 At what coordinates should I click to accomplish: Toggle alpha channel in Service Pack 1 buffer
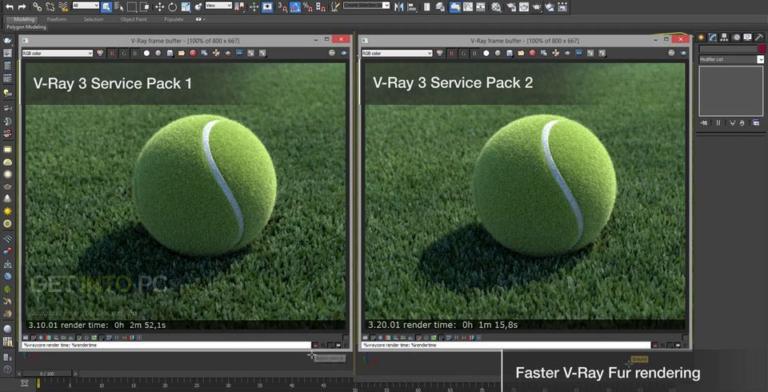[x=146, y=53]
